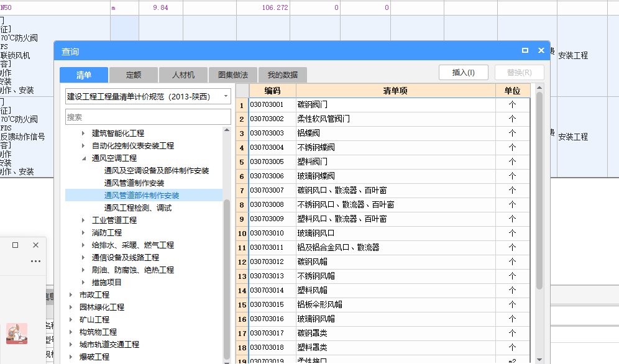Open the 我的数据 tab
The width and height of the screenshot is (619, 364).
pyautogui.click(x=283, y=75)
